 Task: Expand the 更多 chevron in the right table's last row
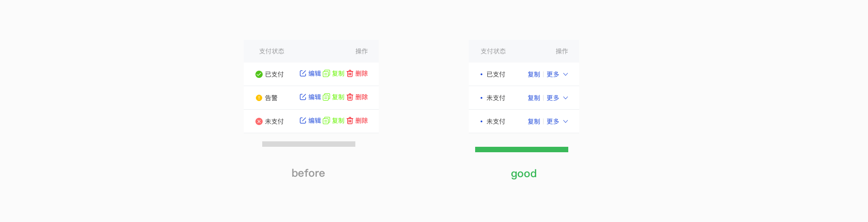(566, 121)
